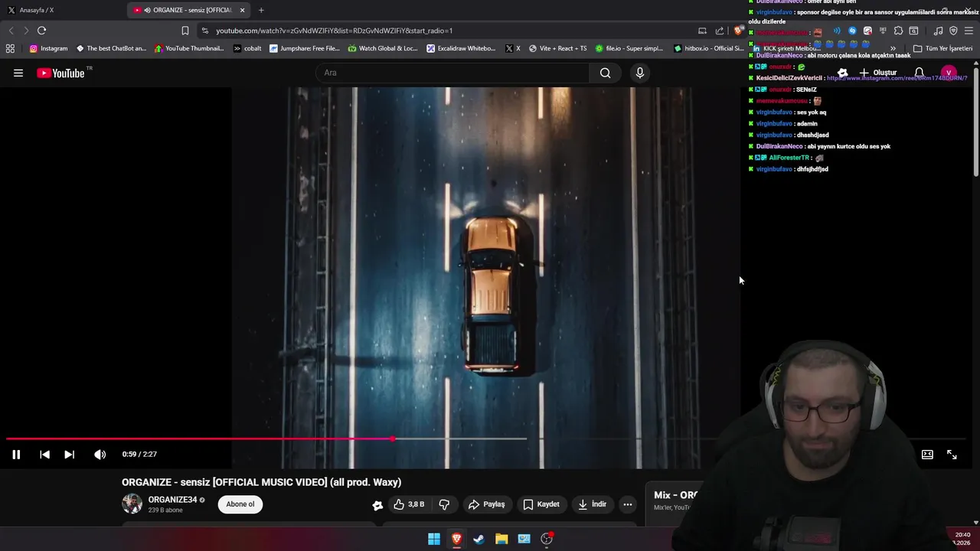Click the remix icon beside like button
The width and height of the screenshot is (980, 551).
pos(377,505)
